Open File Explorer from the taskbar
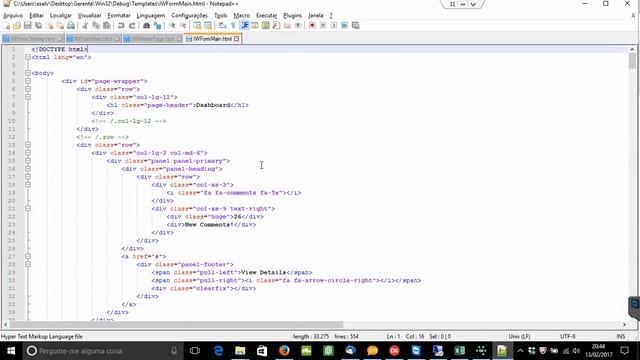The height and width of the screenshot is (360, 640). [x=240, y=351]
